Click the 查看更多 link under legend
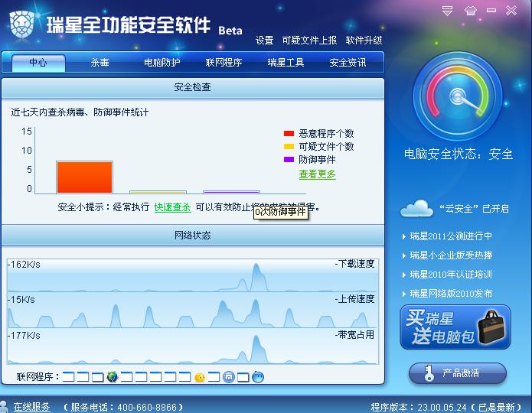This screenshot has width=532, height=413. tap(317, 174)
